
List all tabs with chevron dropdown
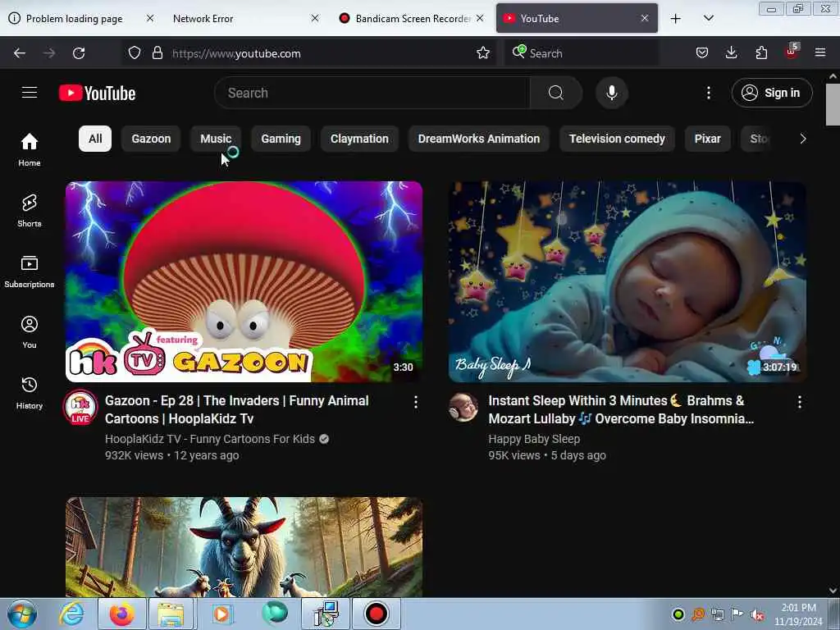click(708, 18)
